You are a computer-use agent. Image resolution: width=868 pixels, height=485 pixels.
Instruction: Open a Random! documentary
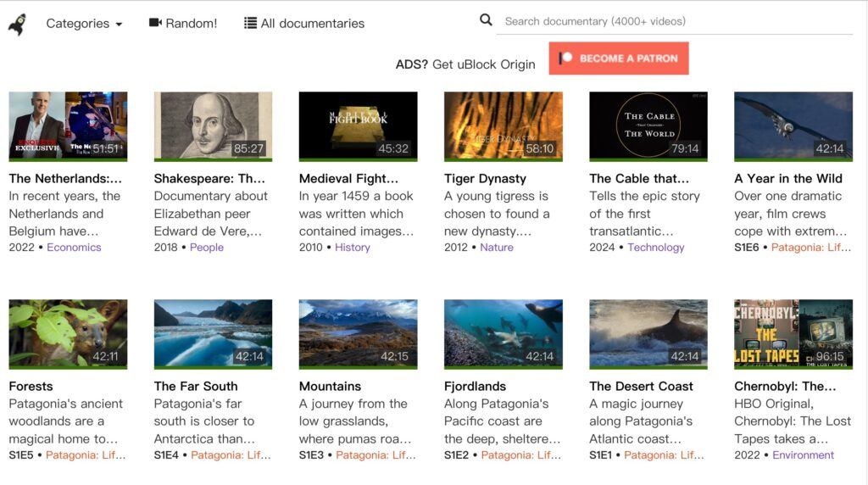[x=191, y=24]
